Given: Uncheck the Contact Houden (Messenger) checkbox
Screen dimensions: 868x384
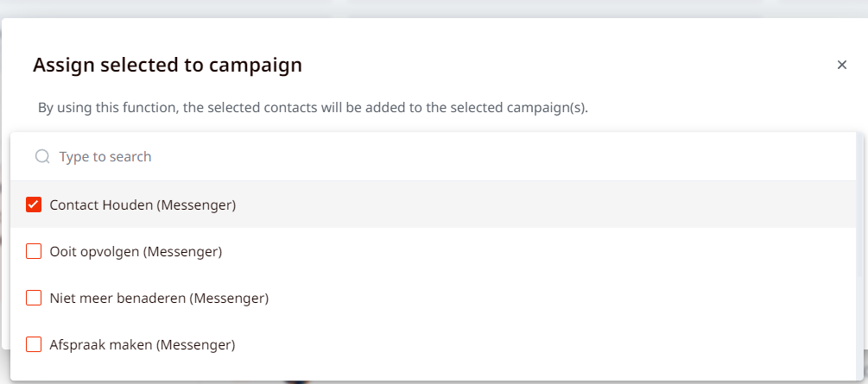Looking at the screenshot, I should point(34,205).
